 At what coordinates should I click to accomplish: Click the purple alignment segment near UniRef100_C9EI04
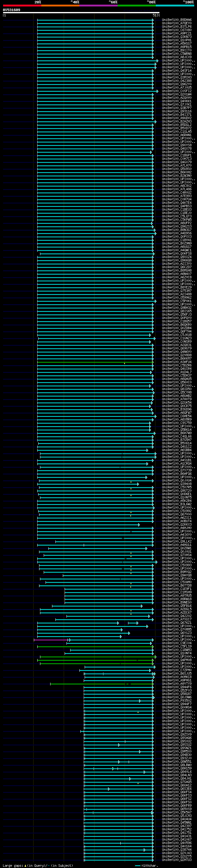click(51, 640)
